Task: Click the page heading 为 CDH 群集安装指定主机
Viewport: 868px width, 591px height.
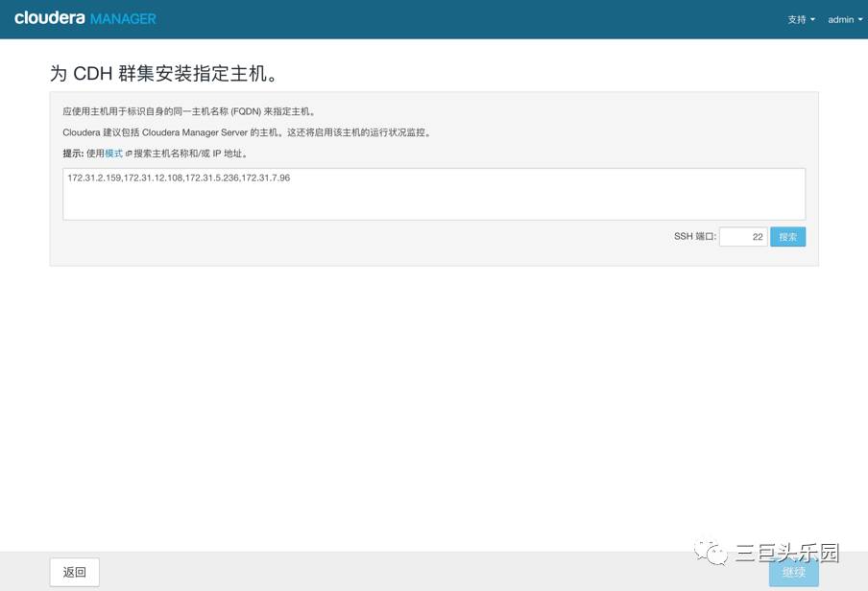Action: 164,73
